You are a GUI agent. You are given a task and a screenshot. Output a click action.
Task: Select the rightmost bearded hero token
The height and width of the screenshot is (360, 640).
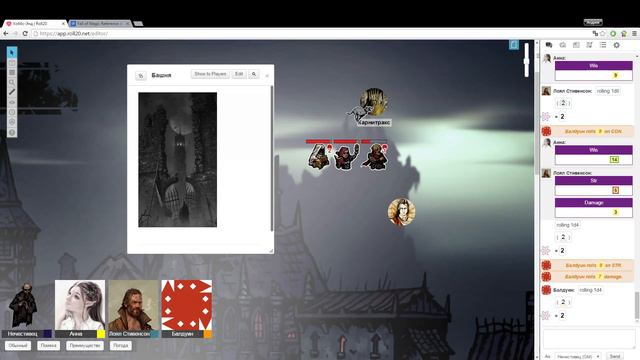[375, 156]
